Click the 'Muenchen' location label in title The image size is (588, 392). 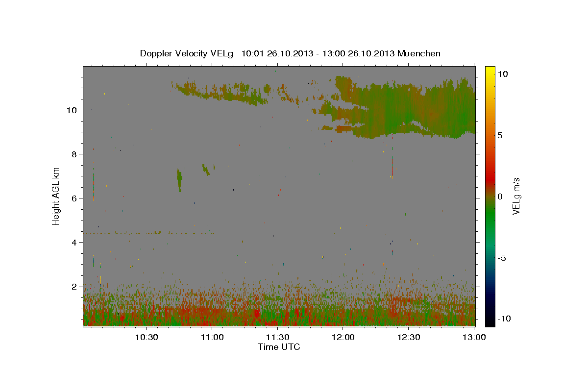419,53
